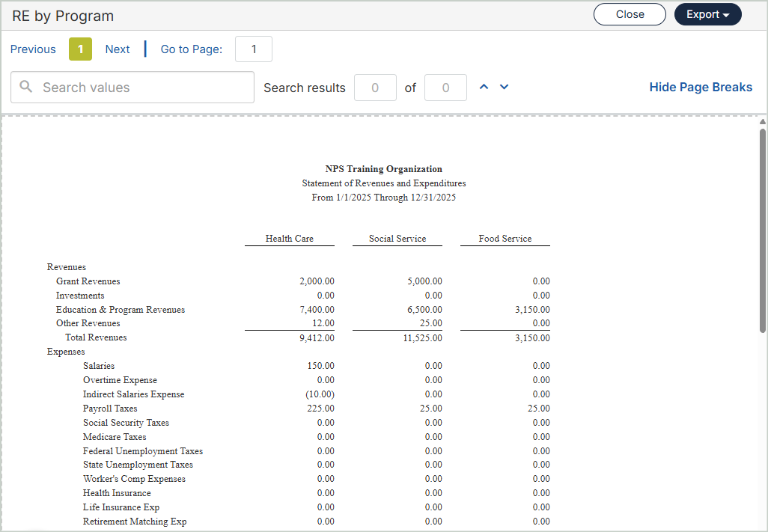This screenshot has height=532, width=768.
Task: Select the current search result index field
Action: coord(375,88)
